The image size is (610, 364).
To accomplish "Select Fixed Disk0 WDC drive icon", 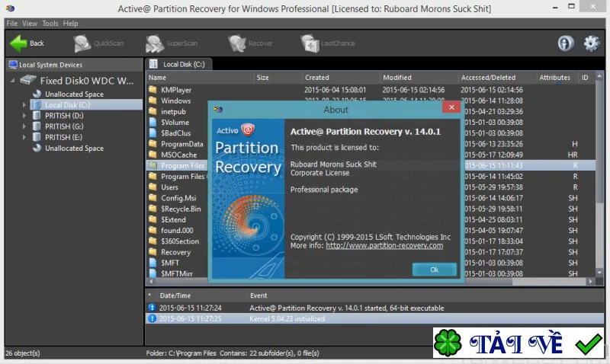I will (28, 80).
